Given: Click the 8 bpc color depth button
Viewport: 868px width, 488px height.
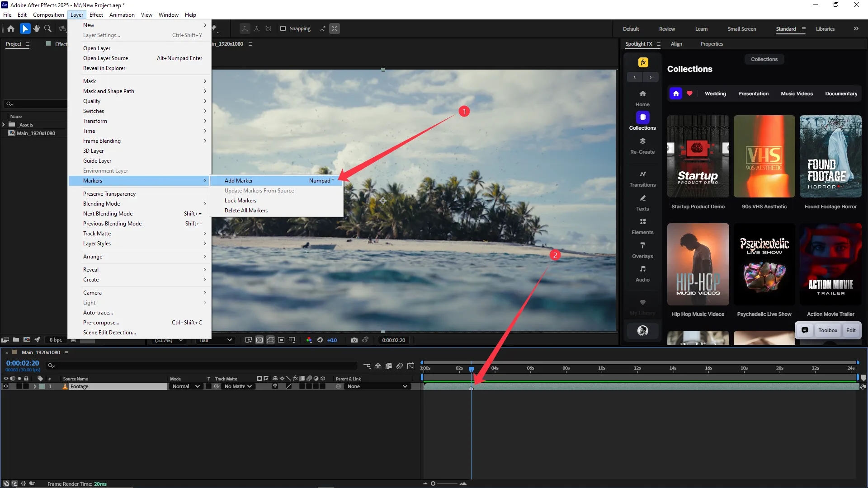Looking at the screenshot, I should (x=56, y=340).
